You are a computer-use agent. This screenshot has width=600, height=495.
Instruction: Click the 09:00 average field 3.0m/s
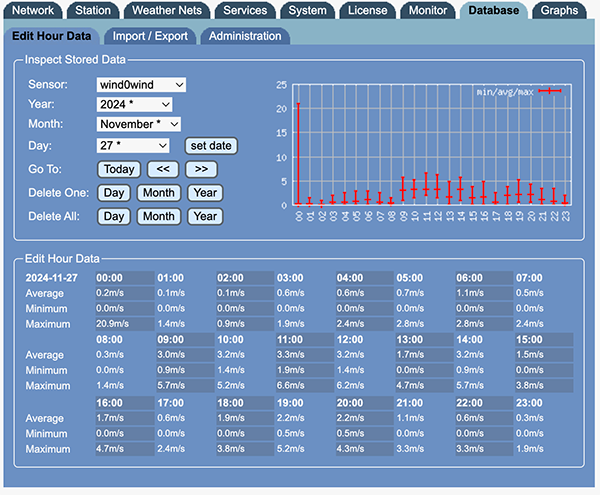[185, 355]
